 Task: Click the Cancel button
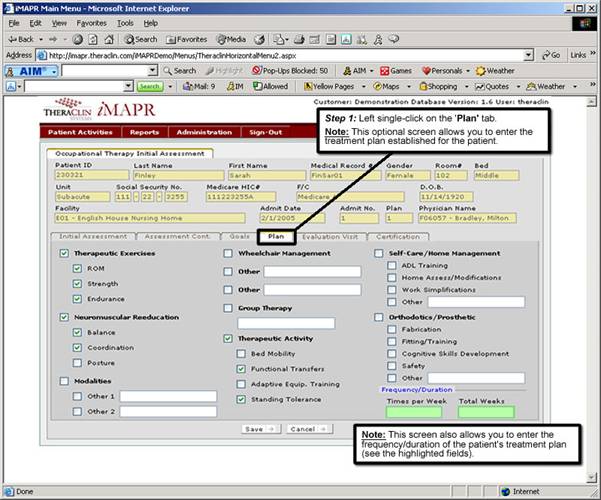point(308,428)
